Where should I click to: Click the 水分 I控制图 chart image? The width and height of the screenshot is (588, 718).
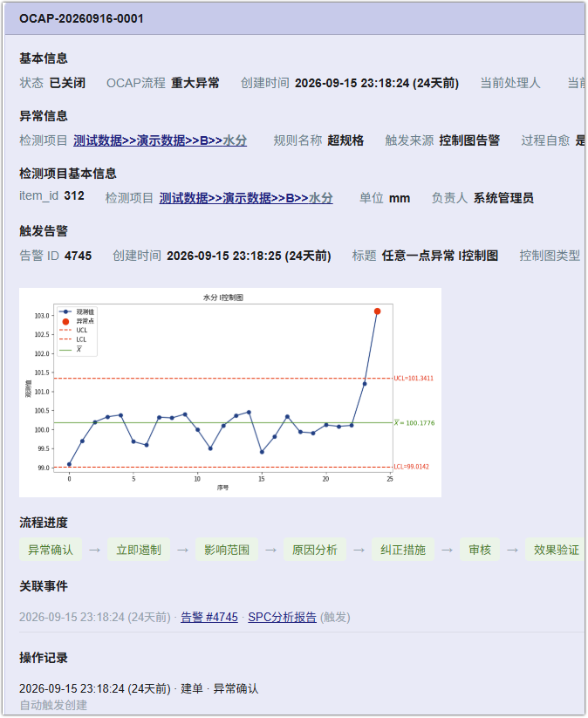[x=230, y=393]
